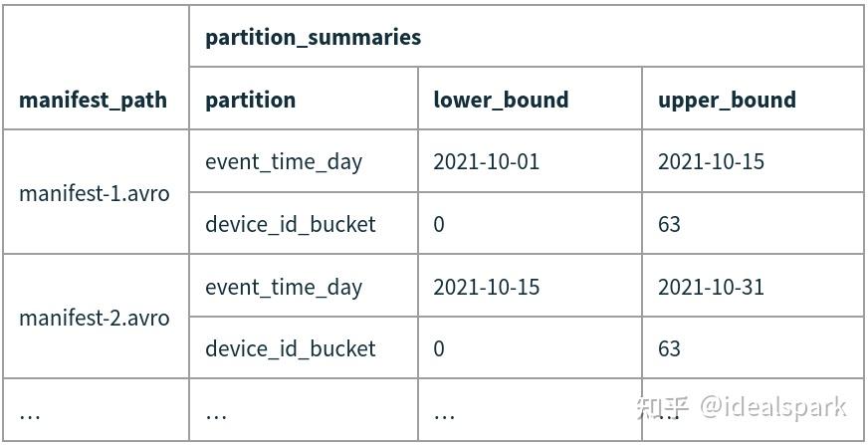Click upper bound 63 for manifest-1.avro device_id_bucket
This screenshot has height=445, width=868.
[669, 224]
